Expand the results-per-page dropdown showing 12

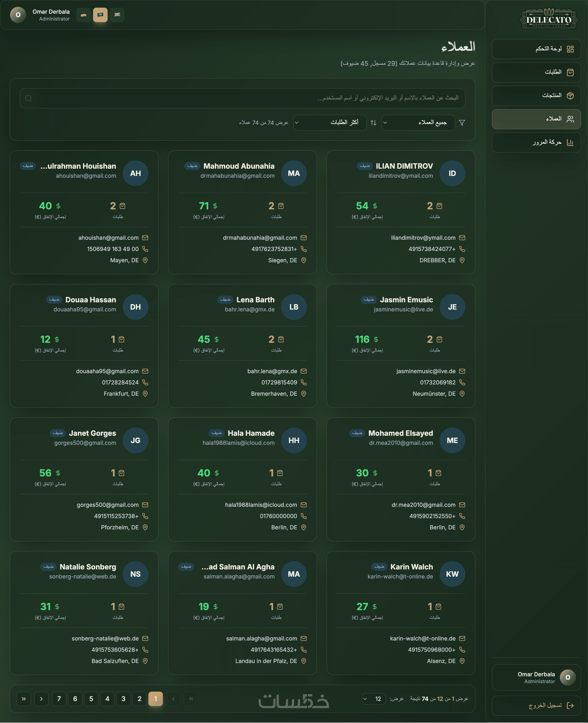(x=374, y=699)
